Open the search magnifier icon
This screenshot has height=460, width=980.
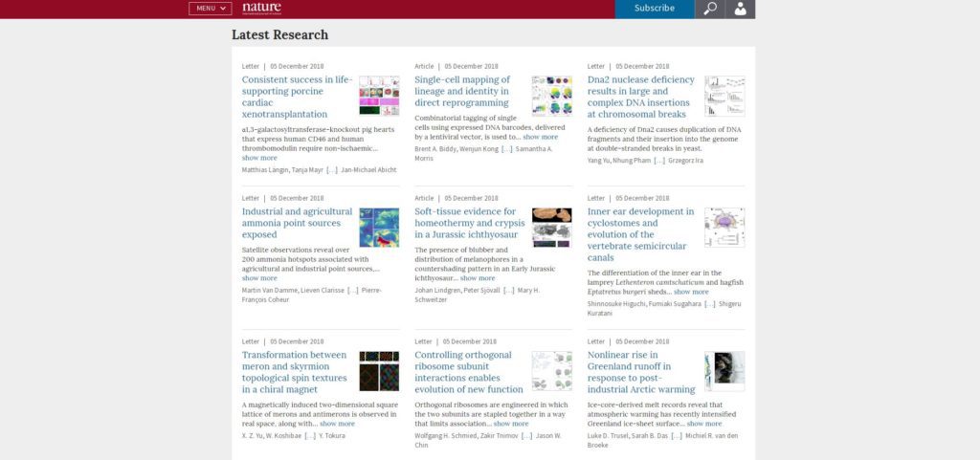tap(709, 9)
